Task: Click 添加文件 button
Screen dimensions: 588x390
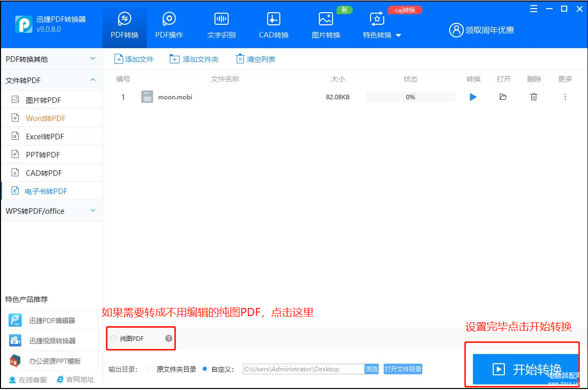Action: (x=134, y=59)
